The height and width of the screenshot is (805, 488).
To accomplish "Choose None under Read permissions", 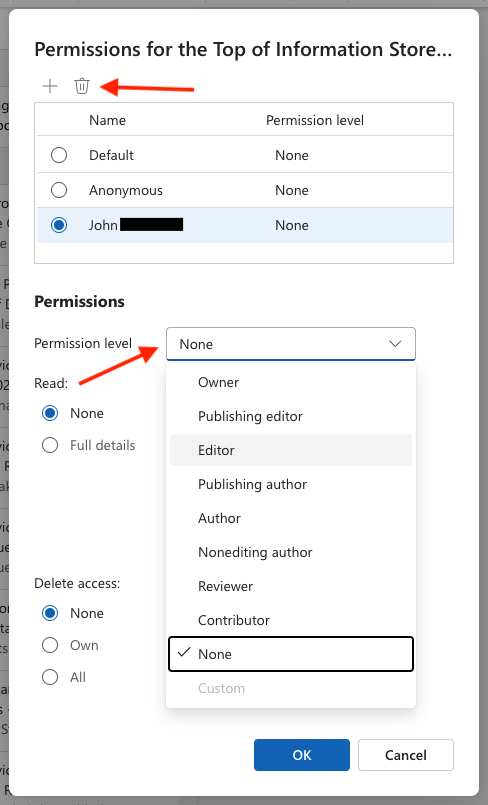I will click(x=50, y=413).
